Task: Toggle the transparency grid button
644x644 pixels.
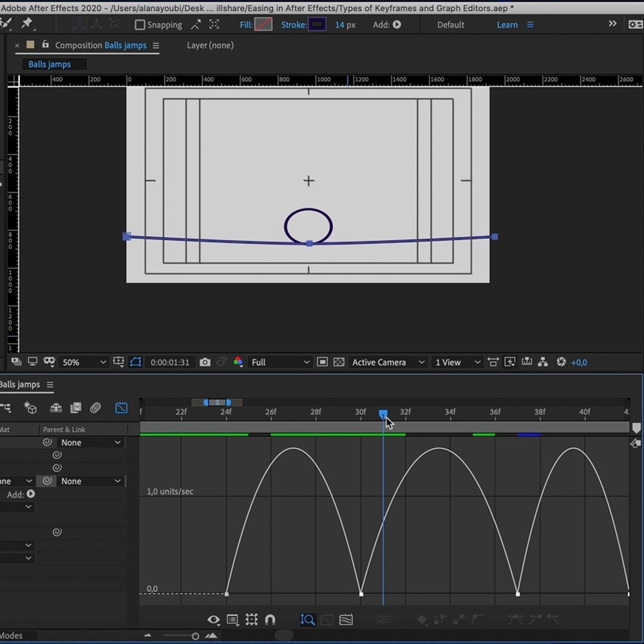Action: click(339, 363)
